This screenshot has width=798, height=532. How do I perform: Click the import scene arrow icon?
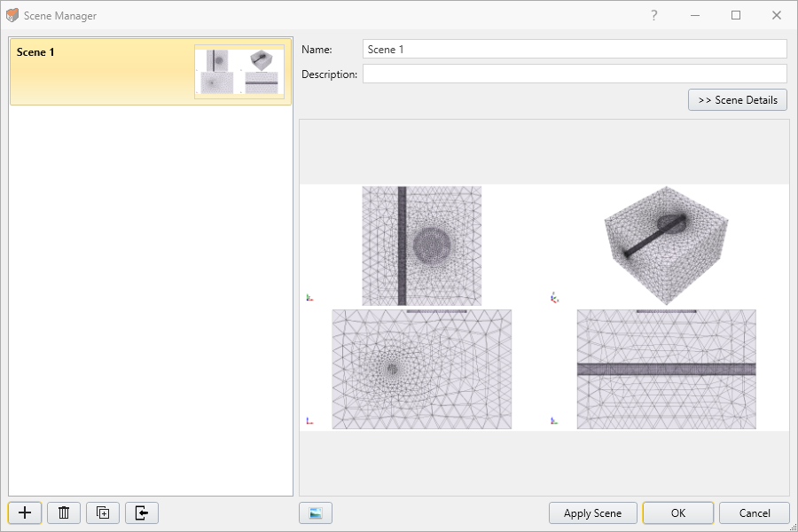142,512
